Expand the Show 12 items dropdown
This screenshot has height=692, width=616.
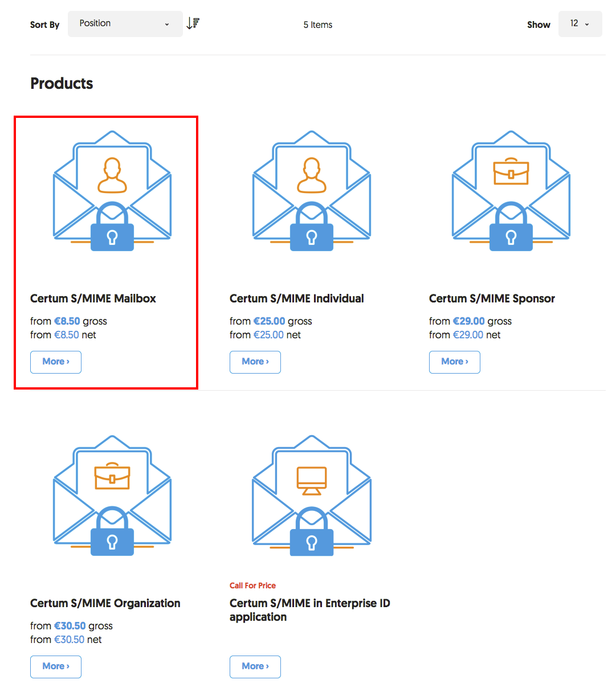click(580, 24)
